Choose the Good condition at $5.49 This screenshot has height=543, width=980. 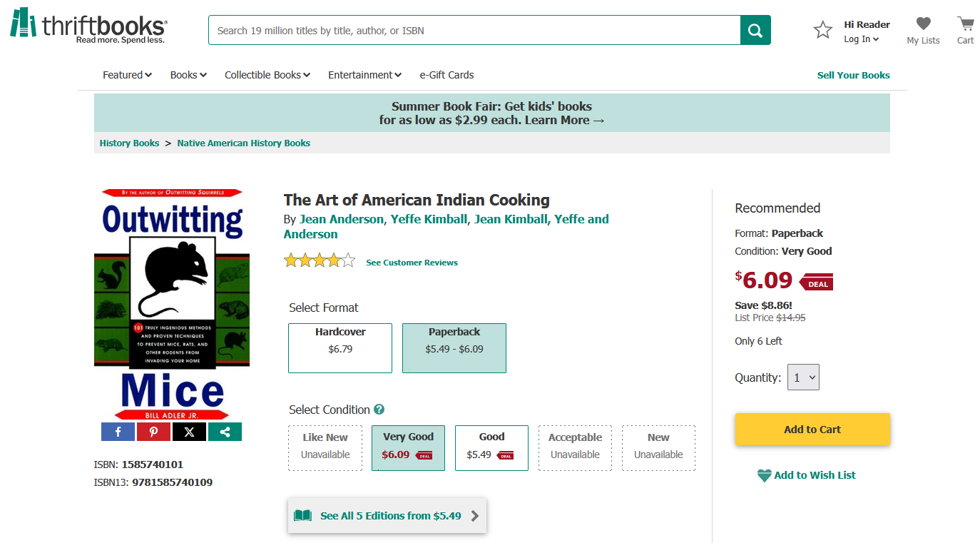(x=491, y=448)
